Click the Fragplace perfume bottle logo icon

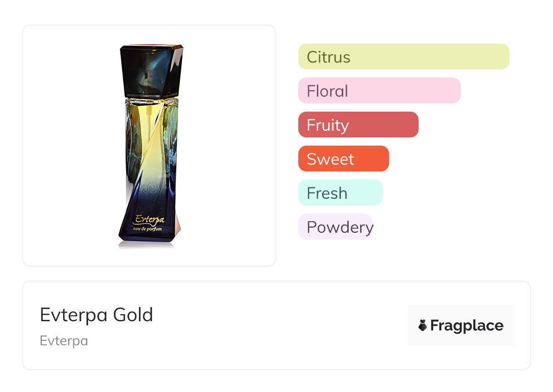tap(423, 325)
